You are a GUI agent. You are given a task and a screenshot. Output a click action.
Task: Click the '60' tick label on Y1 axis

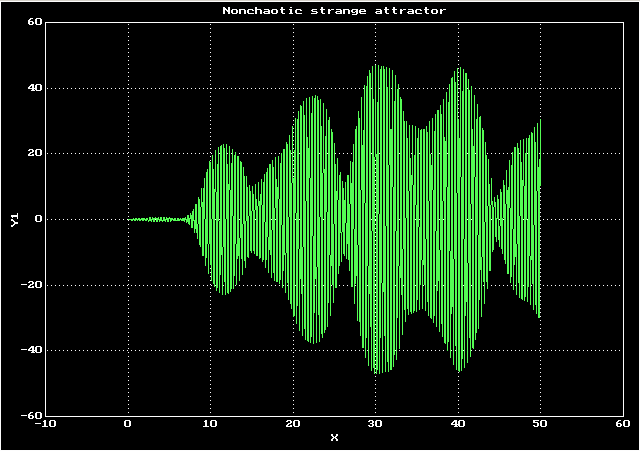[x=35, y=22]
